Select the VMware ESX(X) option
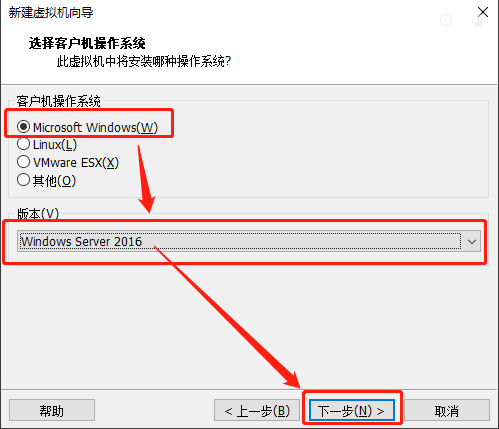This screenshot has width=499, height=429. click(x=23, y=162)
